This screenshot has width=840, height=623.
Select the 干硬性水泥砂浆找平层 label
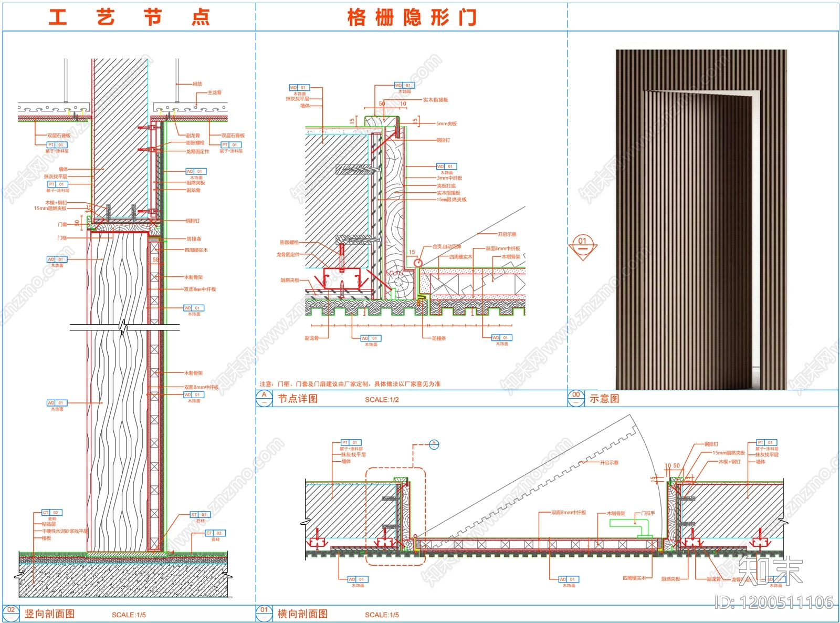point(65,531)
